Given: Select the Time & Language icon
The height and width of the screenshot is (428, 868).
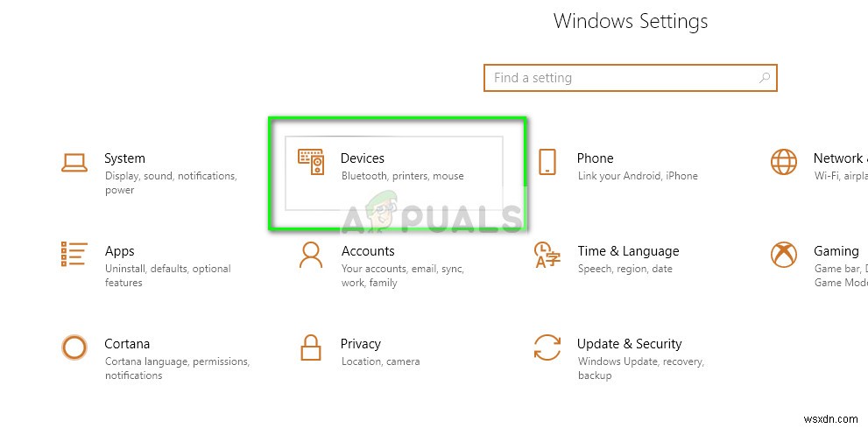Looking at the screenshot, I should [547, 255].
